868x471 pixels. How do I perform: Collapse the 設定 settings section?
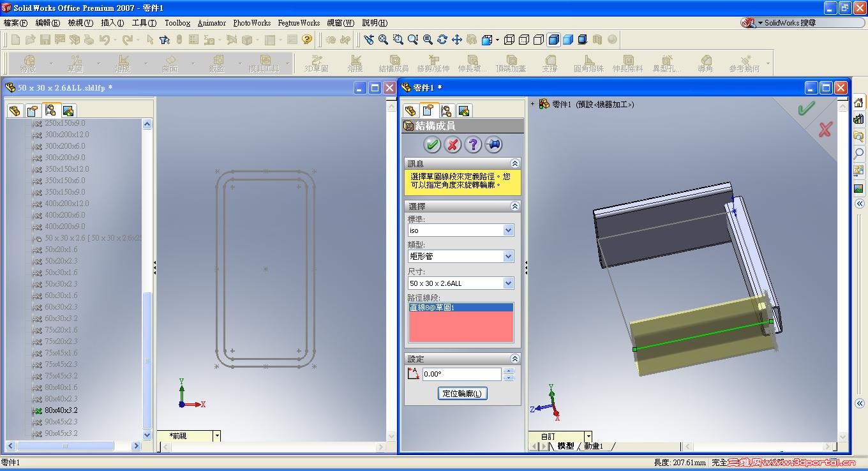coord(515,359)
